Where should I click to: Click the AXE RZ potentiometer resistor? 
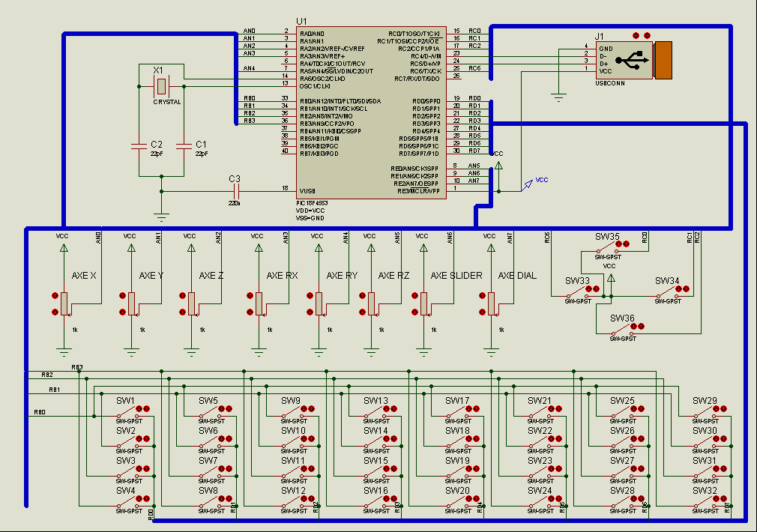coord(371,304)
